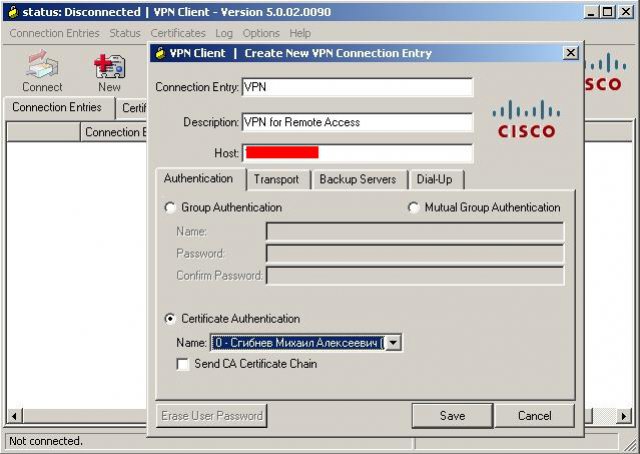Image resolution: width=640 pixels, height=454 pixels.
Task: Click the Save button
Action: (452, 416)
